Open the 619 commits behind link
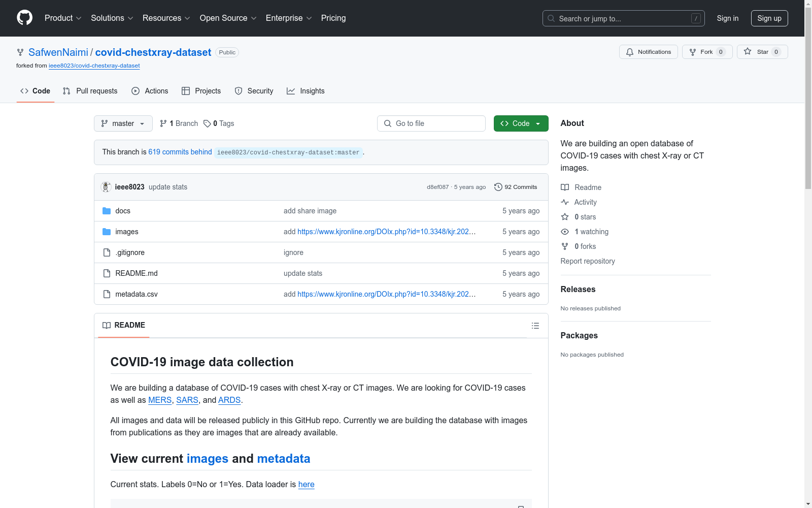812x508 pixels. point(180,152)
